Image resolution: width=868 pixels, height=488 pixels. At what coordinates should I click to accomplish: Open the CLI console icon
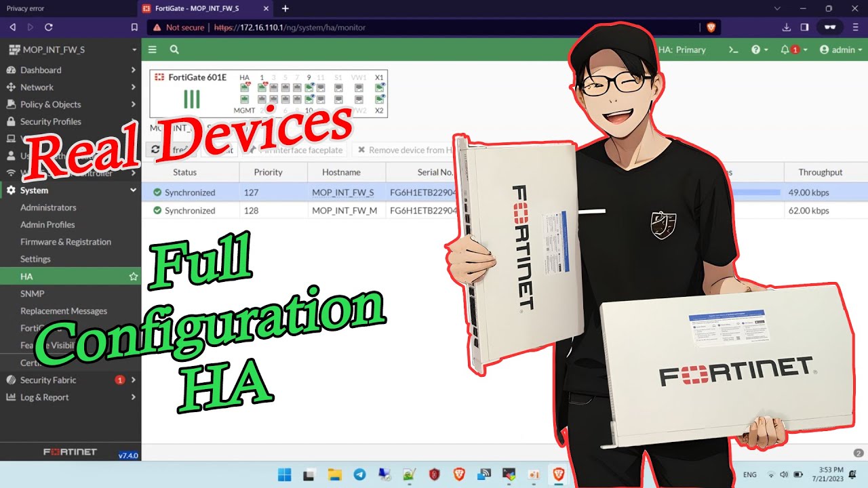coord(733,49)
